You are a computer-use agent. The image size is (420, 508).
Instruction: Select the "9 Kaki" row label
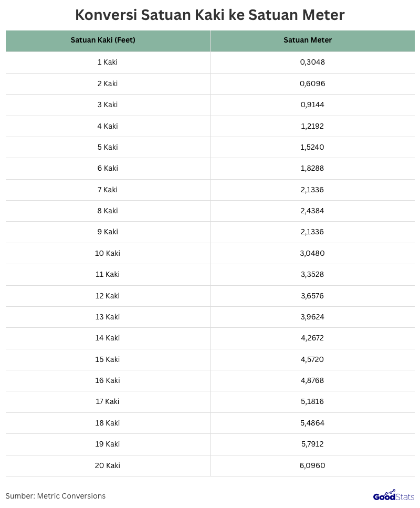(x=108, y=232)
